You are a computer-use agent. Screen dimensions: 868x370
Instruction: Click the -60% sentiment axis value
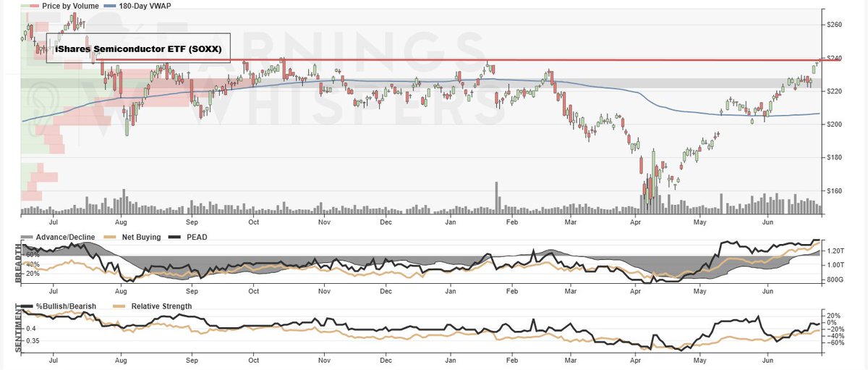pyautogui.click(x=834, y=343)
